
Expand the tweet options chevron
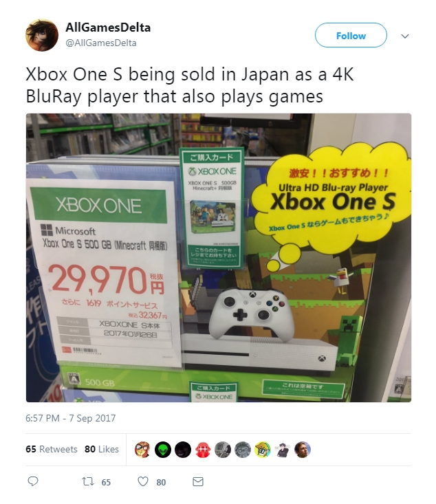(x=405, y=36)
